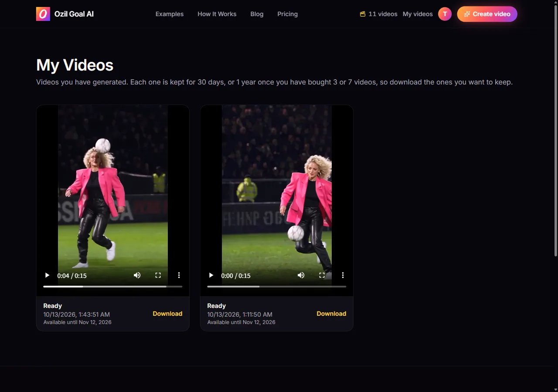The image size is (558, 392).
Task: Click the 11 videos count text
Action: point(383,14)
